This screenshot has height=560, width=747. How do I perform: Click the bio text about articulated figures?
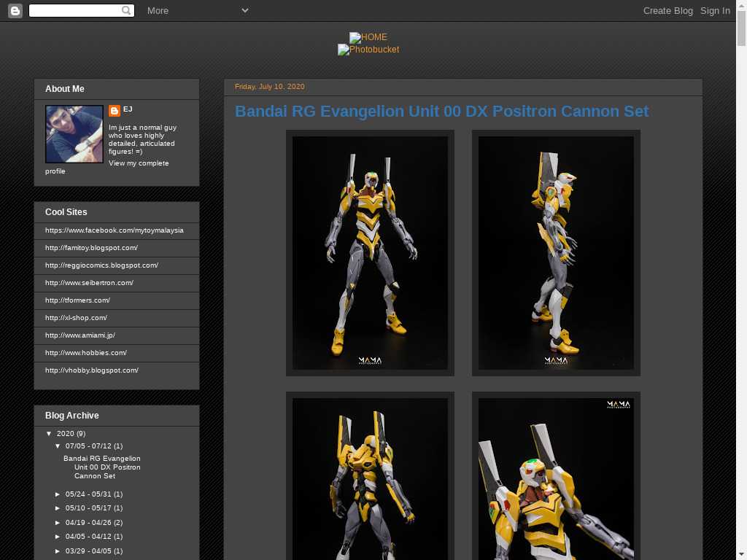coord(142,139)
